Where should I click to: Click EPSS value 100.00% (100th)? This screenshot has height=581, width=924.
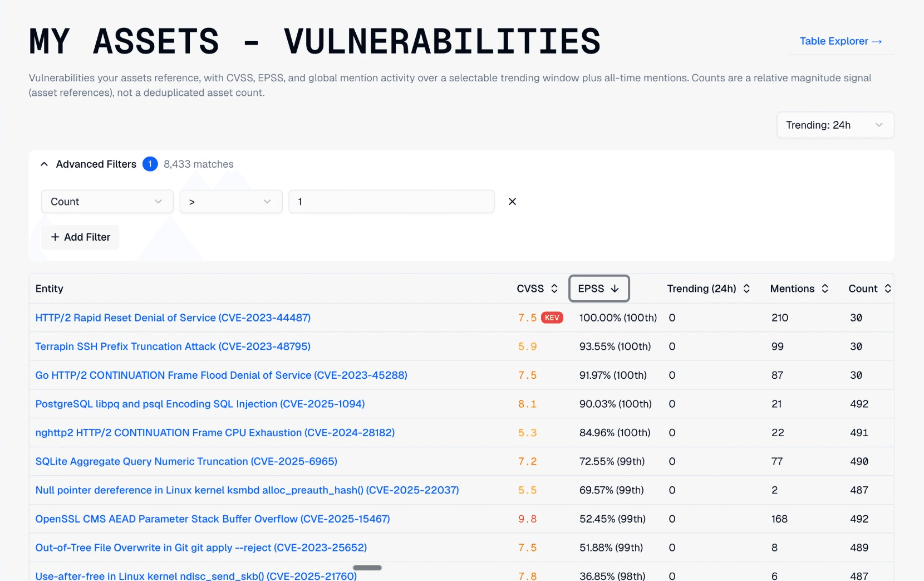618,318
